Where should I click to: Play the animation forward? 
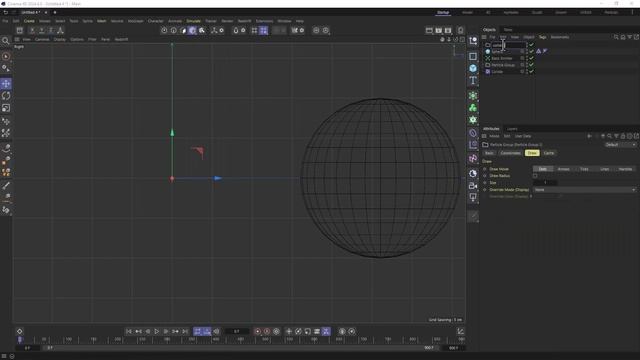pyautogui.click(x=157, y=331)
